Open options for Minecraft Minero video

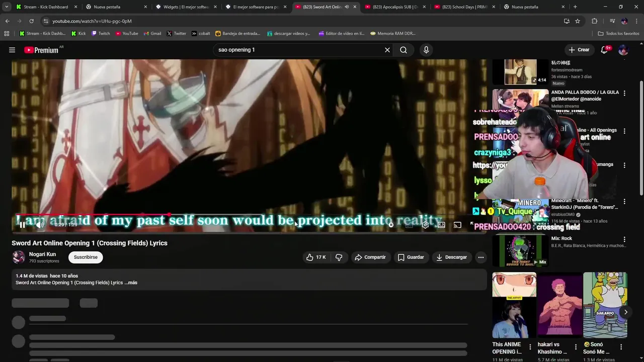(624, 202)
